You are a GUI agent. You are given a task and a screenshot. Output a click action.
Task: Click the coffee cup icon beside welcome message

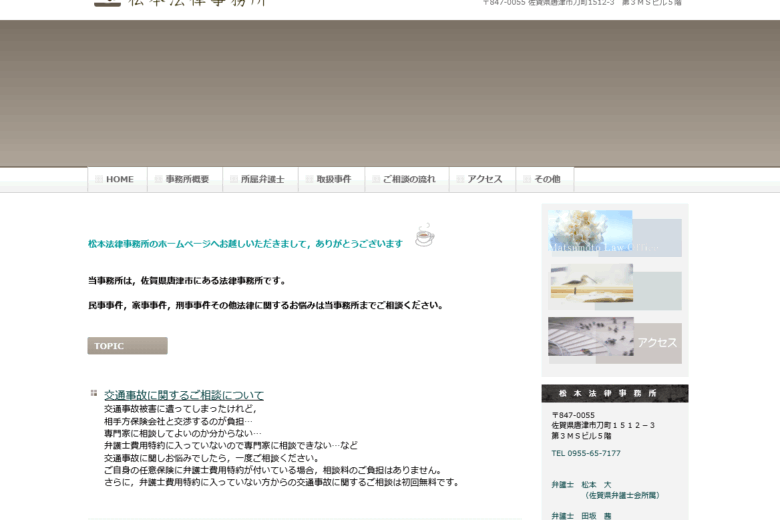click(425, 236)
